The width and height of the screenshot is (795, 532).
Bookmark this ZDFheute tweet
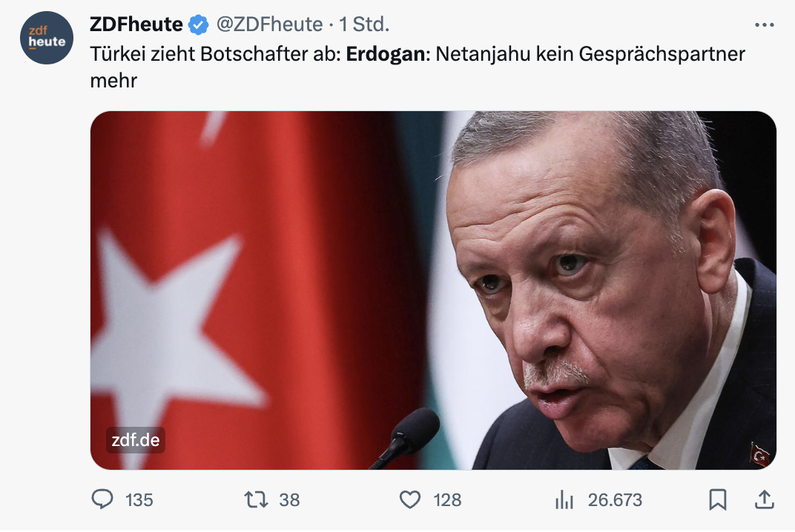tap(717, 500)
